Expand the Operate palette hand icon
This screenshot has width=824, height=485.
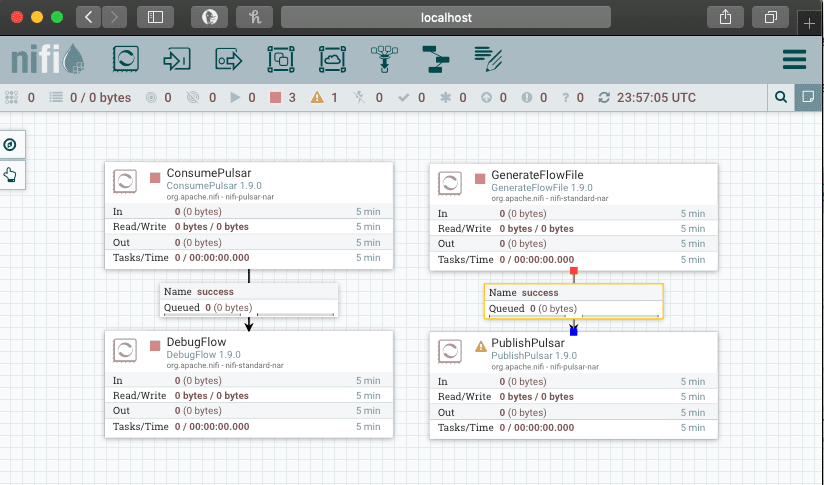pos(10,174)
